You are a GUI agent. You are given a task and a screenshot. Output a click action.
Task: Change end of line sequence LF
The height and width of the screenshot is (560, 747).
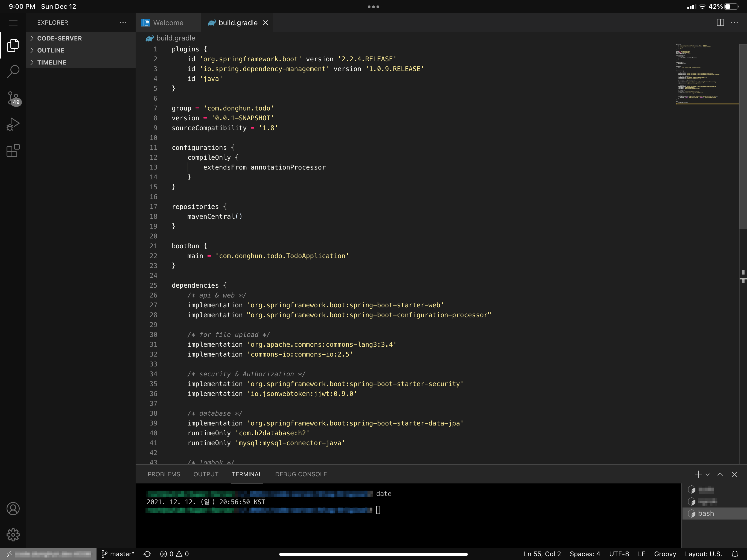[642, 554]
